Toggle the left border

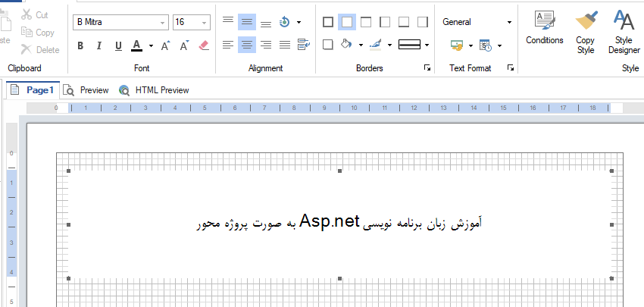point(385,22)
